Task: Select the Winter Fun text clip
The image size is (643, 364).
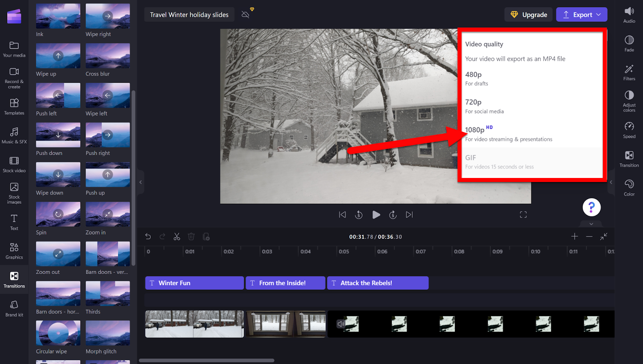Action: 195,283
